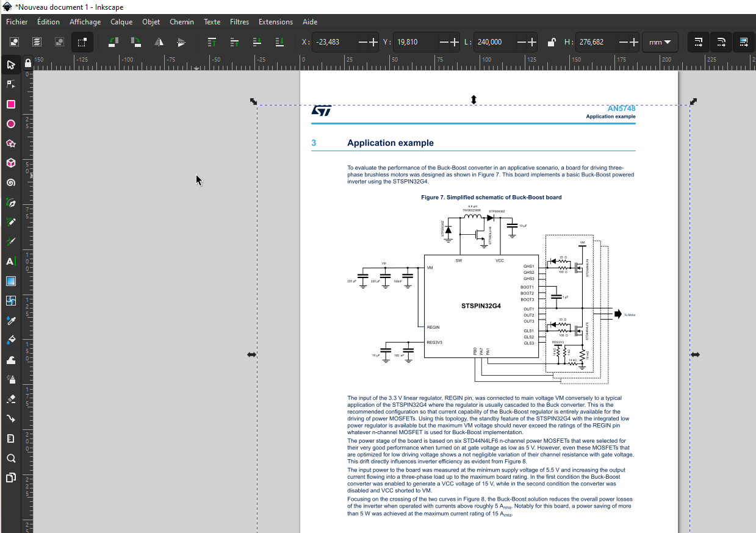Select the Connector tool
Image resolution: width=756 pixels, height=533 pixels.
pos(10,418)
